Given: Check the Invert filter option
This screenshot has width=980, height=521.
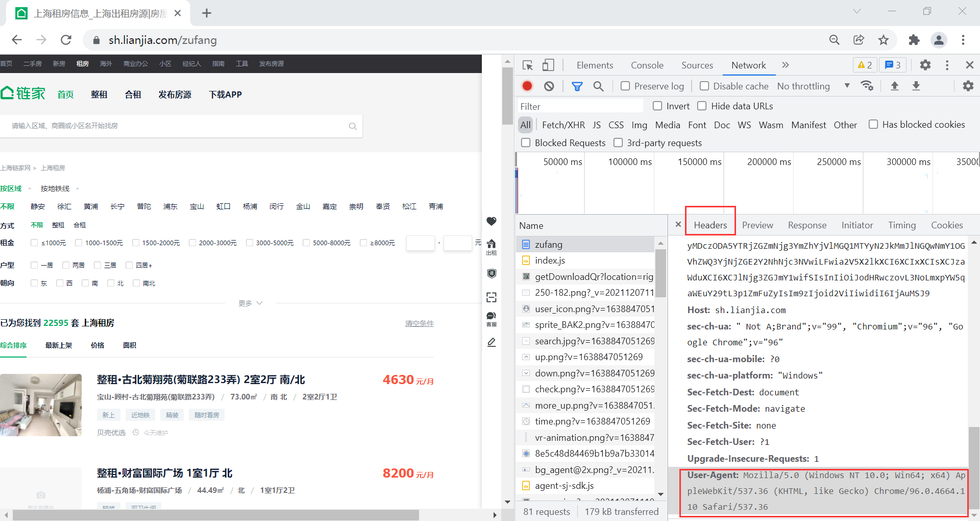Looking at the screenshot, I should tap(657, 106).
